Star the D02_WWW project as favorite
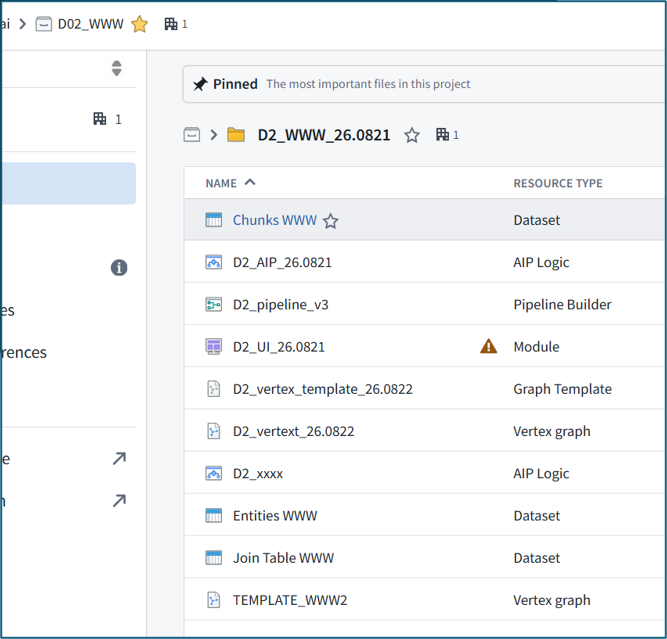 pyautogui.click(x=139, y=24)
